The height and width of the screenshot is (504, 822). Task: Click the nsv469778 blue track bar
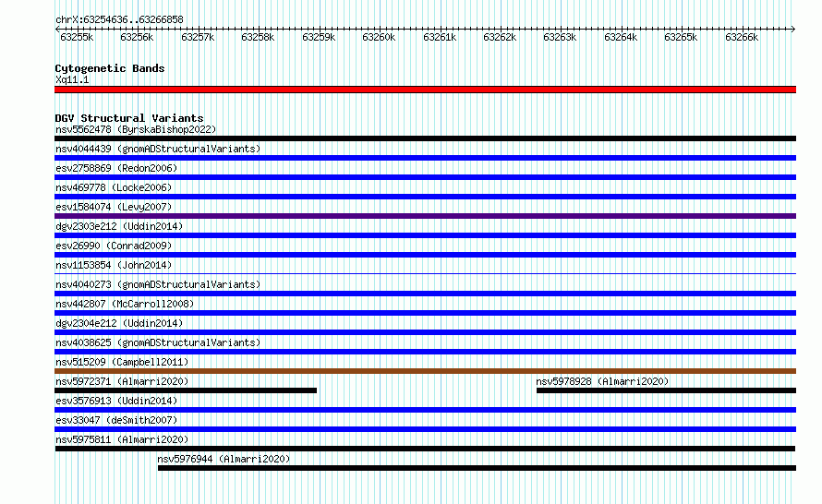425,197
